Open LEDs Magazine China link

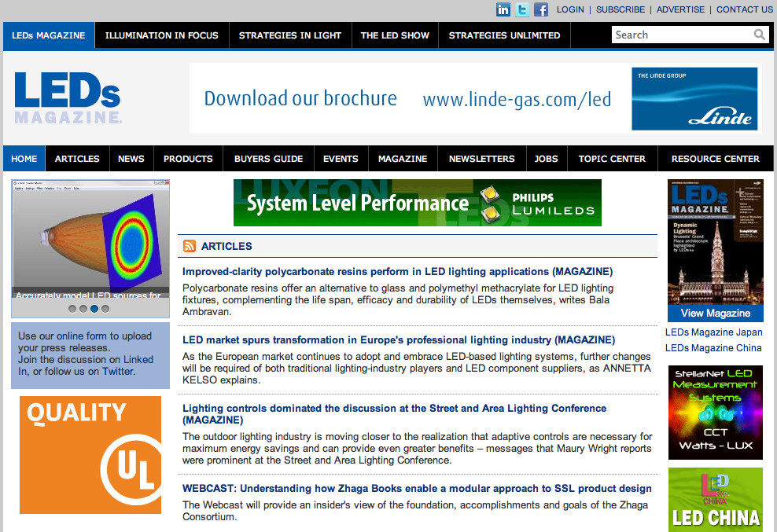point(713,348)
